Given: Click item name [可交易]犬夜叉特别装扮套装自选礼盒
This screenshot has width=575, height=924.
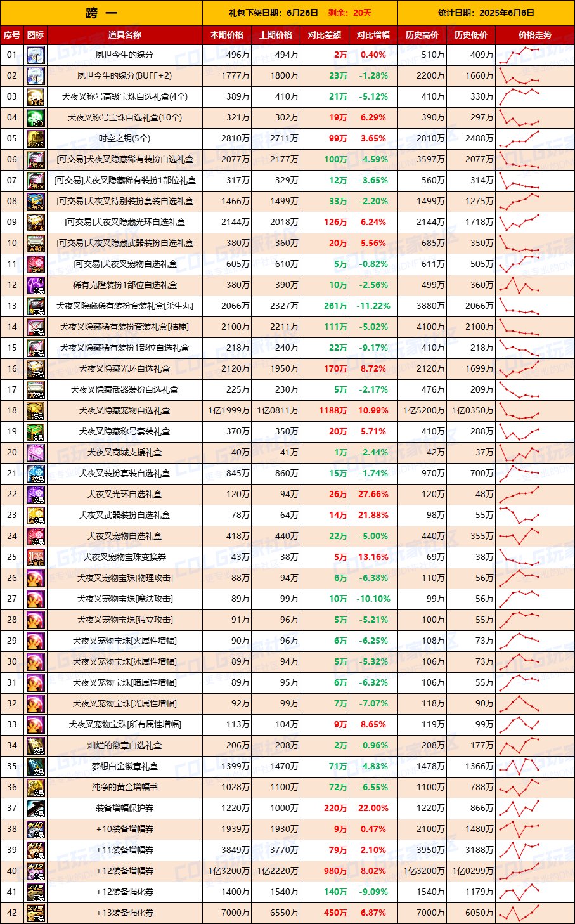Looking at the screenshot, I should (125, 202).
